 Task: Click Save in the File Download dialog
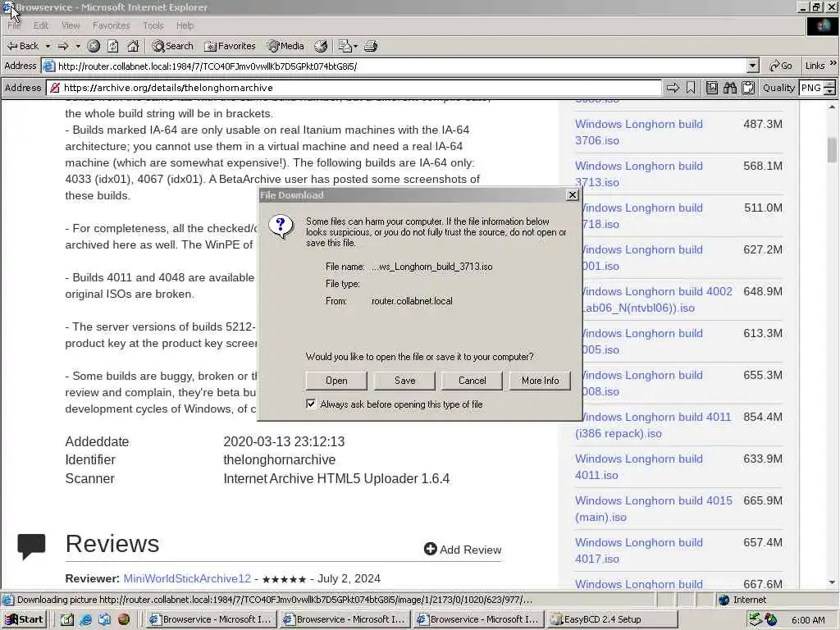click(404, 381)
